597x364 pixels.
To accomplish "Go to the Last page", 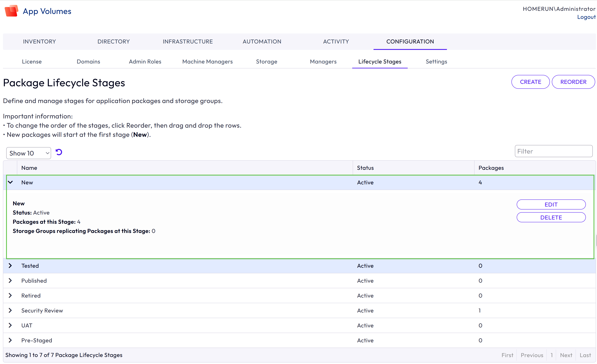I will (x=585, y=355).
